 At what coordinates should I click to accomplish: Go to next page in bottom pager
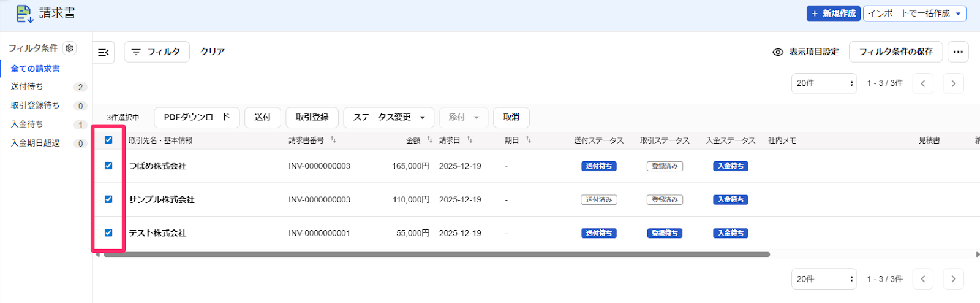point(953,279)
